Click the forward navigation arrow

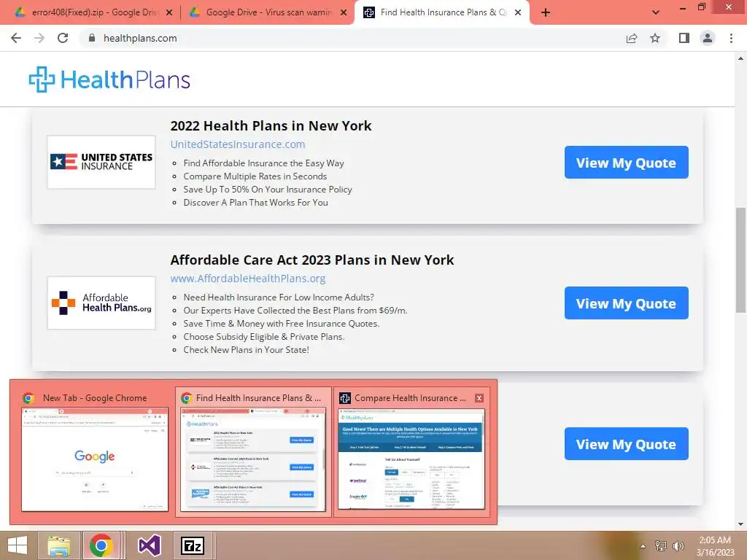pyautogui.click(x=39, y=38)
